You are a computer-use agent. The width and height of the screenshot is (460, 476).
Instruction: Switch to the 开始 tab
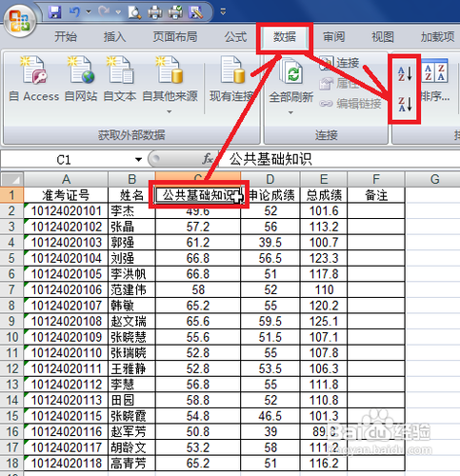point(66,36)
